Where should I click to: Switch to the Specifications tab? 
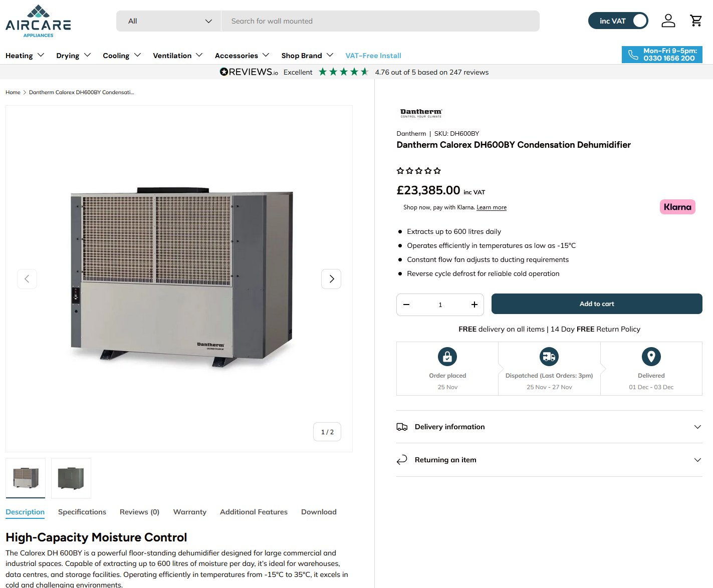coord(82,512)
